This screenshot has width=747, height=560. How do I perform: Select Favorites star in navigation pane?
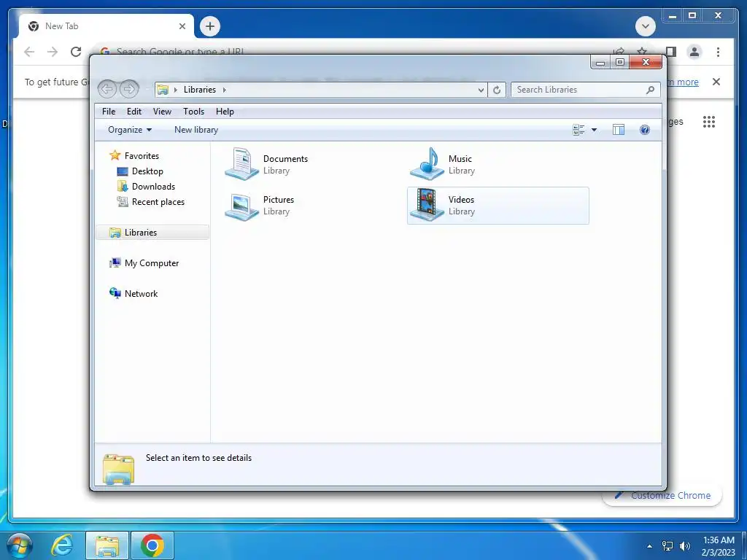(x=115, y=155)
